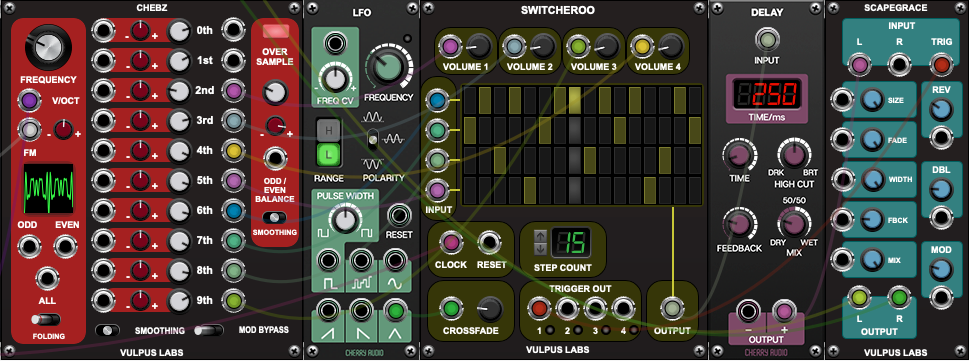
Task: Click the LFO sine wave output jack
Action: pos(394,261)
